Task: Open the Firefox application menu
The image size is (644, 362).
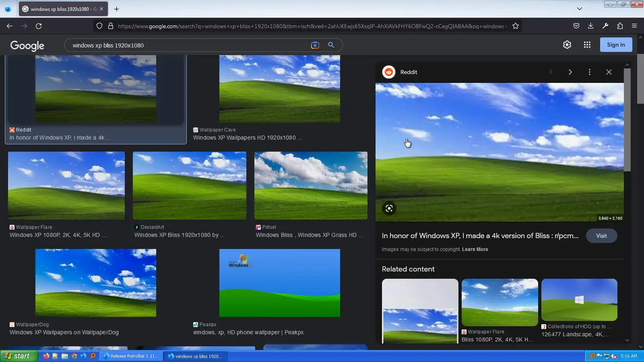Action: coord(634,26)
